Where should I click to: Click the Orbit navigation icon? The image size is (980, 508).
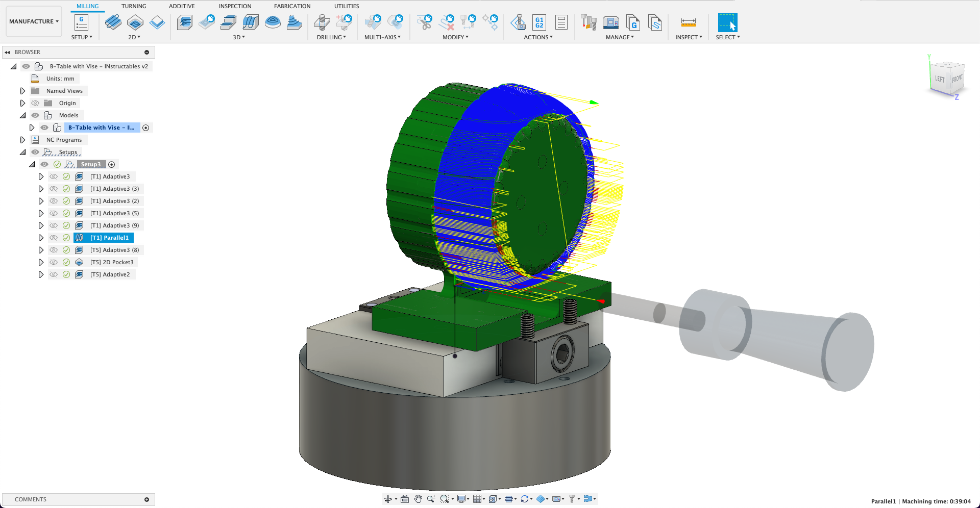[388, 499]
